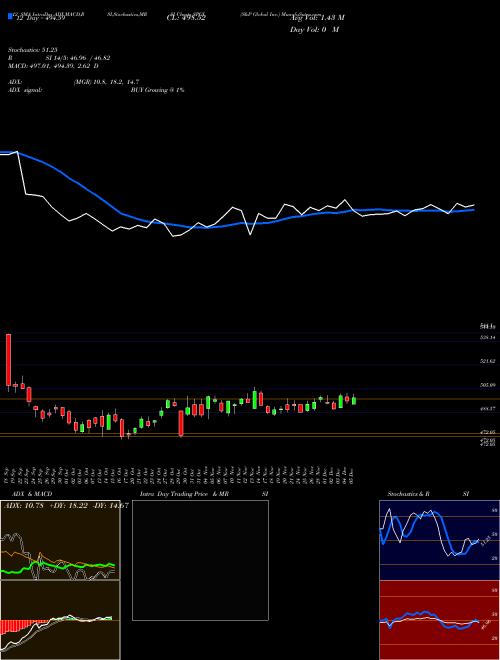Open the ADX indicator chart panel
The image size is (500, 660).
pos(60,540)
